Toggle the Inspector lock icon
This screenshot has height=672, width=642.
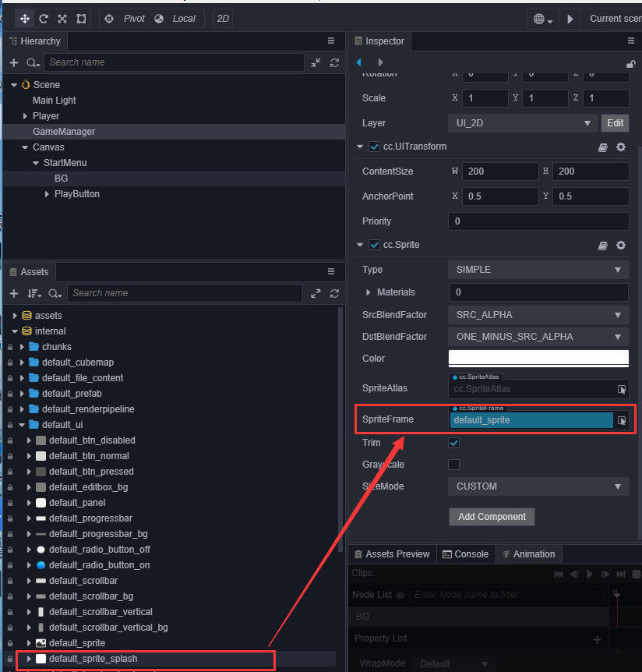[x=630, y=64]
